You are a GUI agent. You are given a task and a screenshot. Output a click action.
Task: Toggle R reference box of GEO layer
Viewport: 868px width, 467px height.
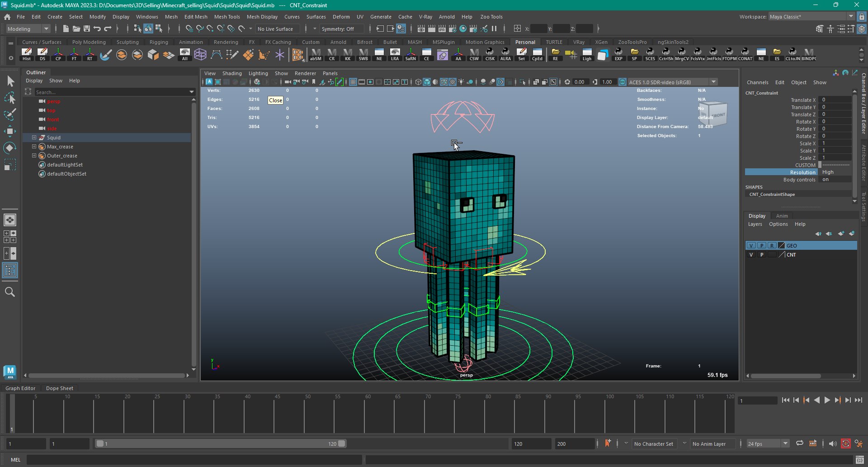pyautogui.click(x=772, y=246)
